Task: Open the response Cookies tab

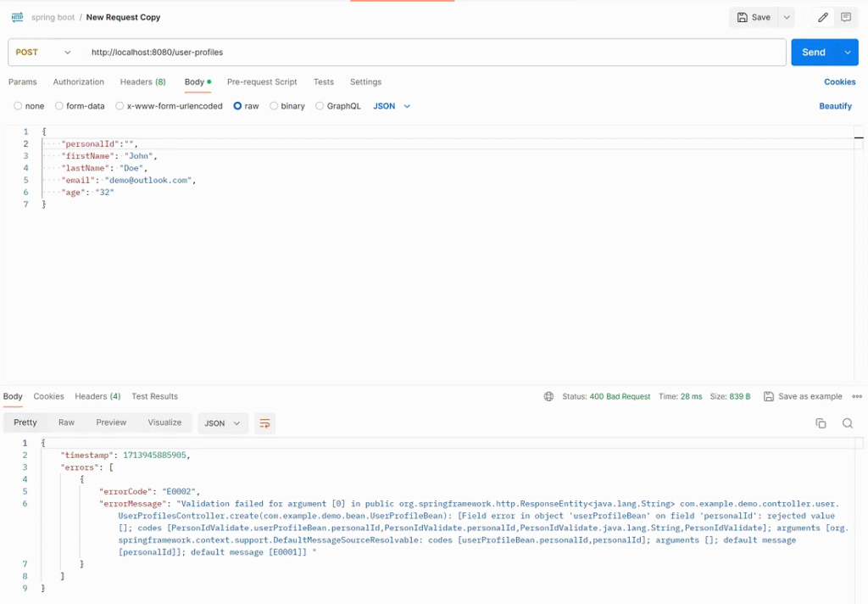Action: coord(48,396)
